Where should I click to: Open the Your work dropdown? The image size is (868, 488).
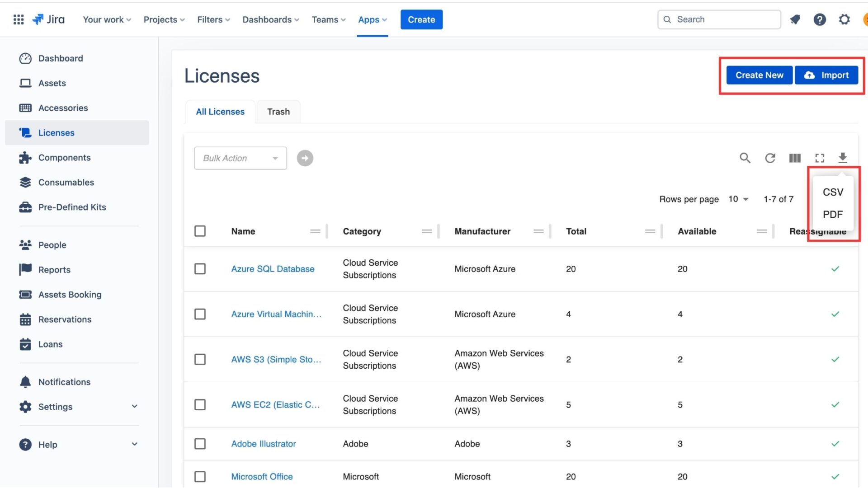pos(107,19)
